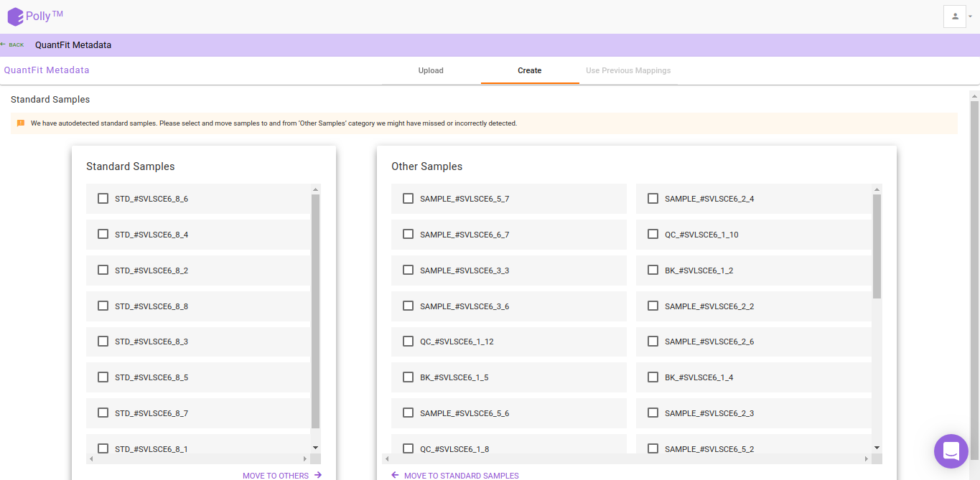Screen dimensions: 980x480
Task: Check SAMPLE_#SVLSCE6_2_6 checkbox
Action: click(x=653, y=341)
